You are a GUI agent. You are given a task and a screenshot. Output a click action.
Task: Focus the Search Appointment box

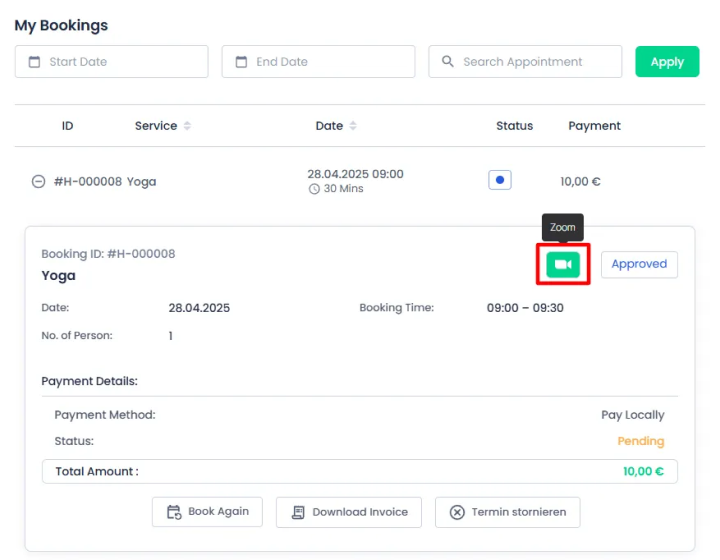pos(525,62)
